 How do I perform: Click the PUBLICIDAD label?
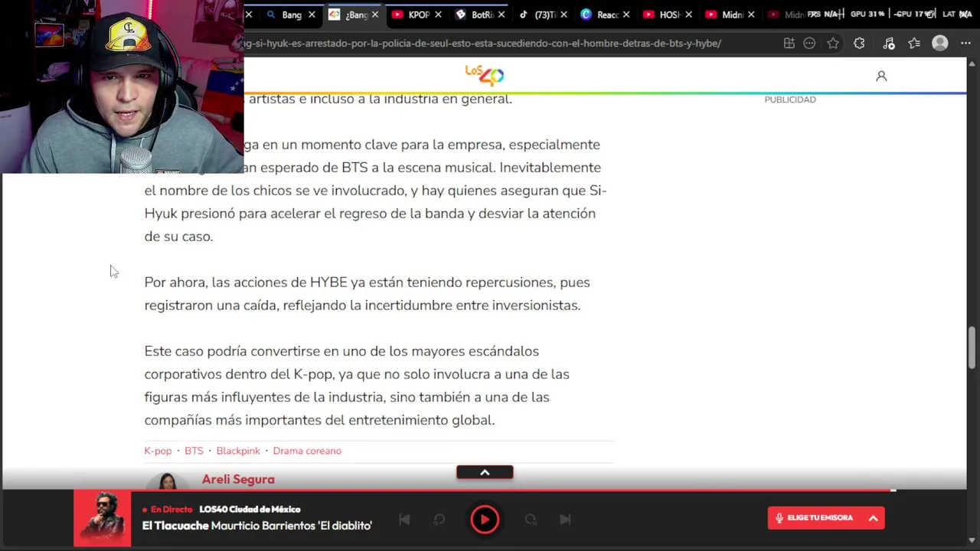tap(790, 99)
